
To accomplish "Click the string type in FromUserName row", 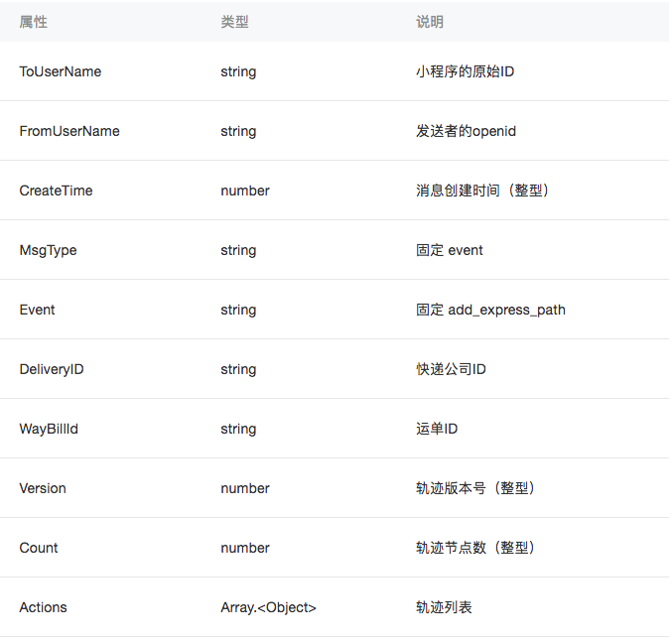I will [238, 131].
